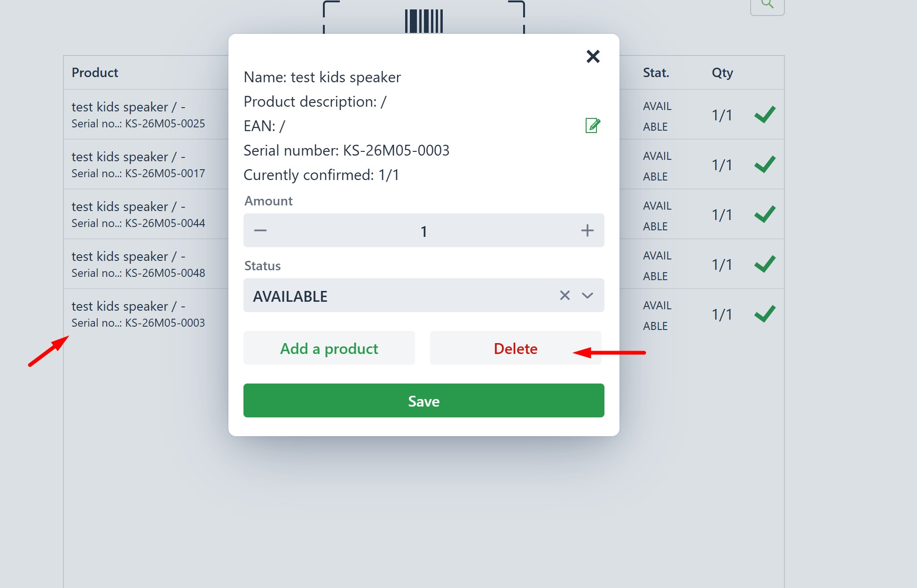Image resolution: width=917 pixels, height=588 pixels.
Task: Click the Amount value field
Action: pyautogui.click(x=424, y=230)
